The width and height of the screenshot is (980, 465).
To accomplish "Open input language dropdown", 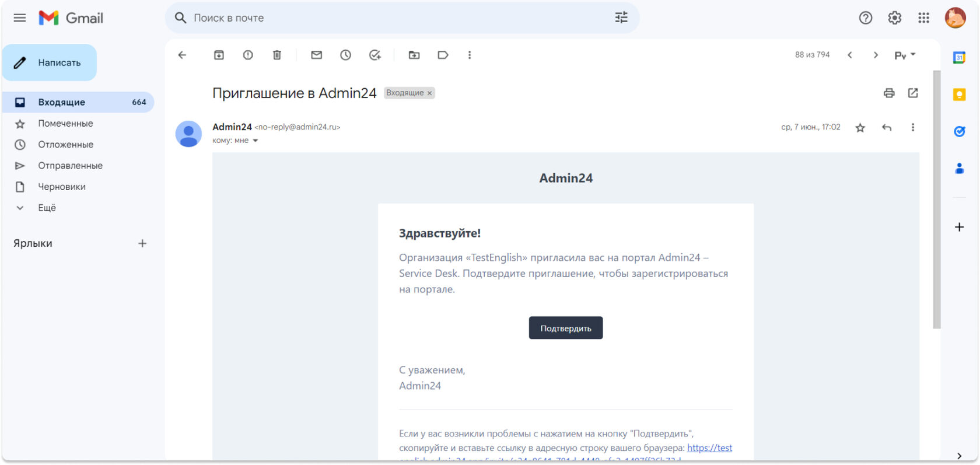I will coord(905,55).
